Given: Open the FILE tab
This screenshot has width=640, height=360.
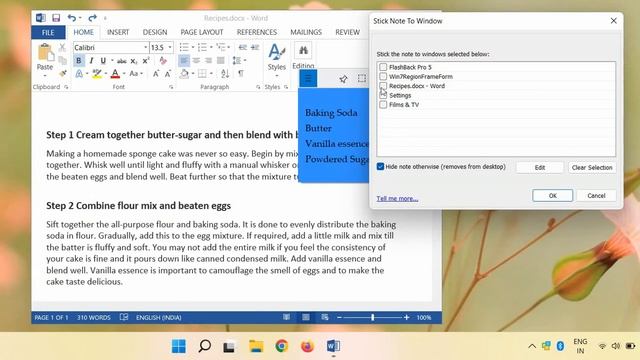Looking at the screenshot, I should [48, 32].
